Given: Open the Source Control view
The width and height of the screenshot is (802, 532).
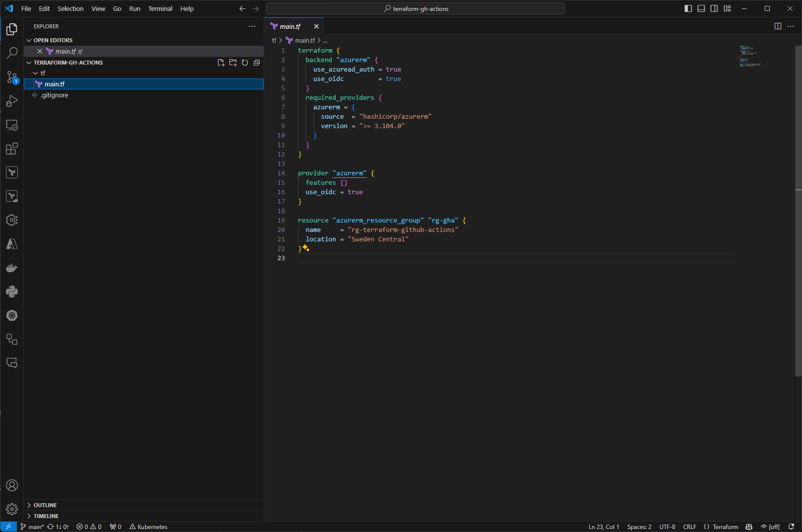Looking at the screenshot, I should 12,77.
